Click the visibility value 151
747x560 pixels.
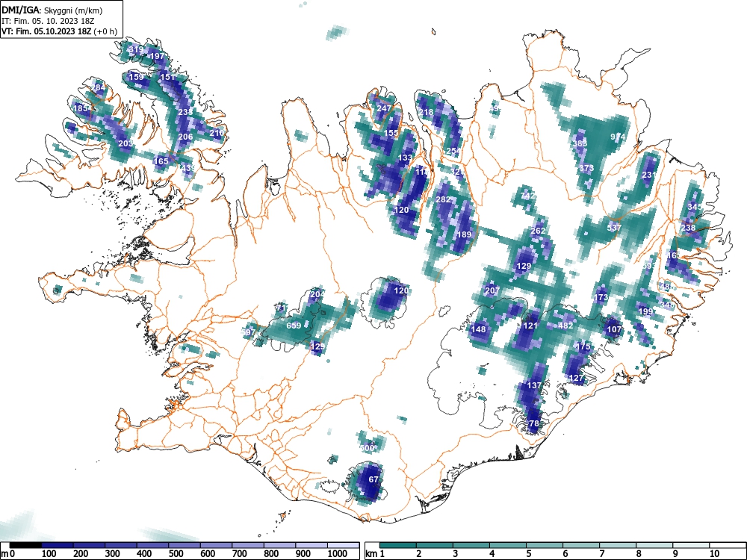[x=167, y=77]
